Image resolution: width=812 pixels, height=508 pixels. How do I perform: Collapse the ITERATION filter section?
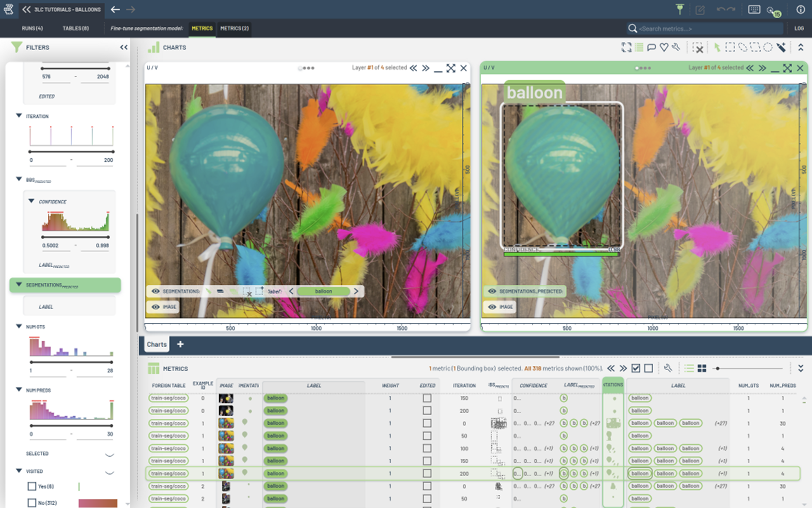click(19, 116)
